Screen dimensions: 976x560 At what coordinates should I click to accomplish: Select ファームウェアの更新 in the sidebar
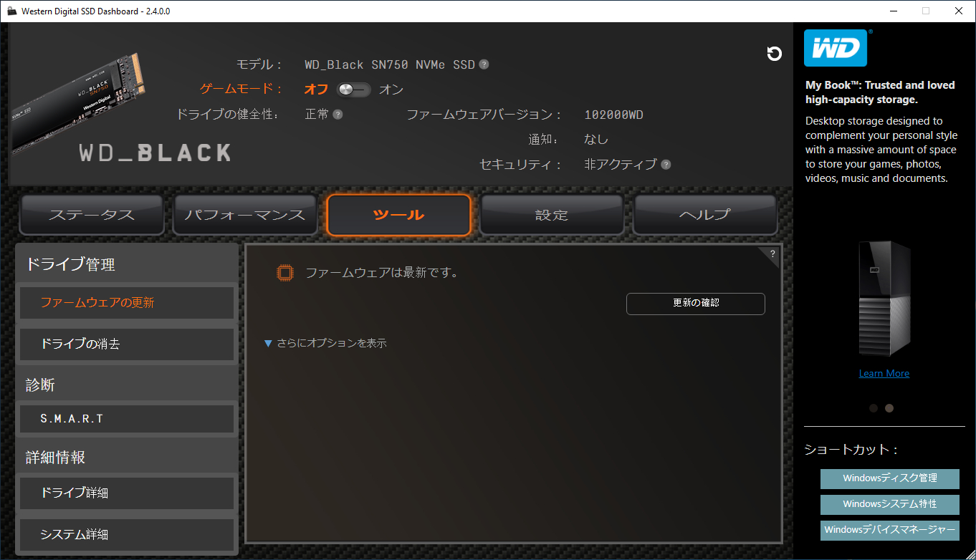127,303
